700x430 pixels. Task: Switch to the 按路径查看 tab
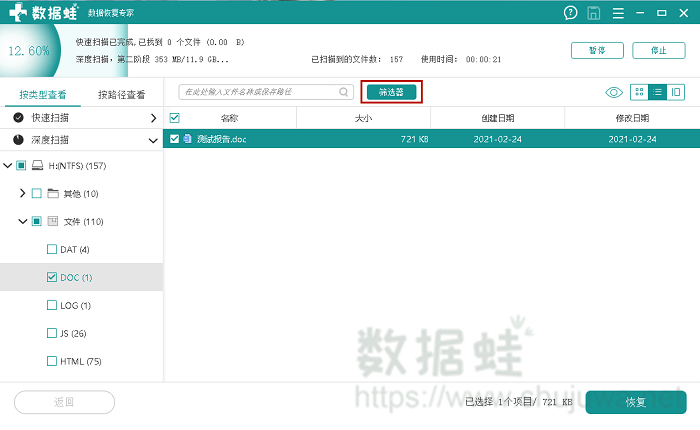point(121,94)
